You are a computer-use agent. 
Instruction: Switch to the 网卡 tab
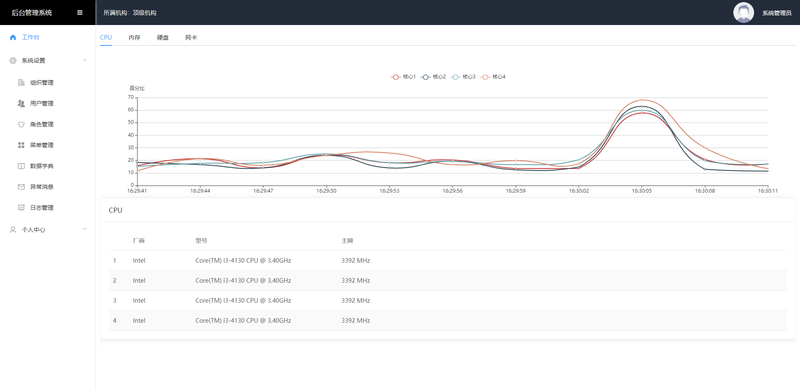coord(191,37)
